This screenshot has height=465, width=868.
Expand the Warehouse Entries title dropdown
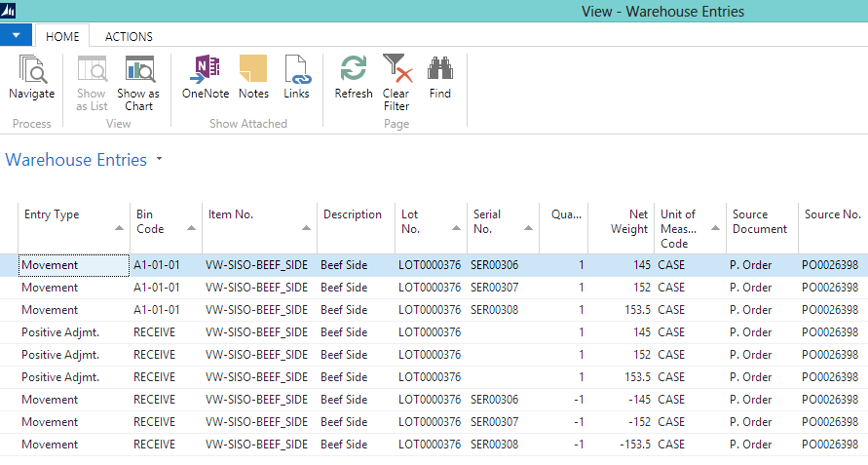159,159
